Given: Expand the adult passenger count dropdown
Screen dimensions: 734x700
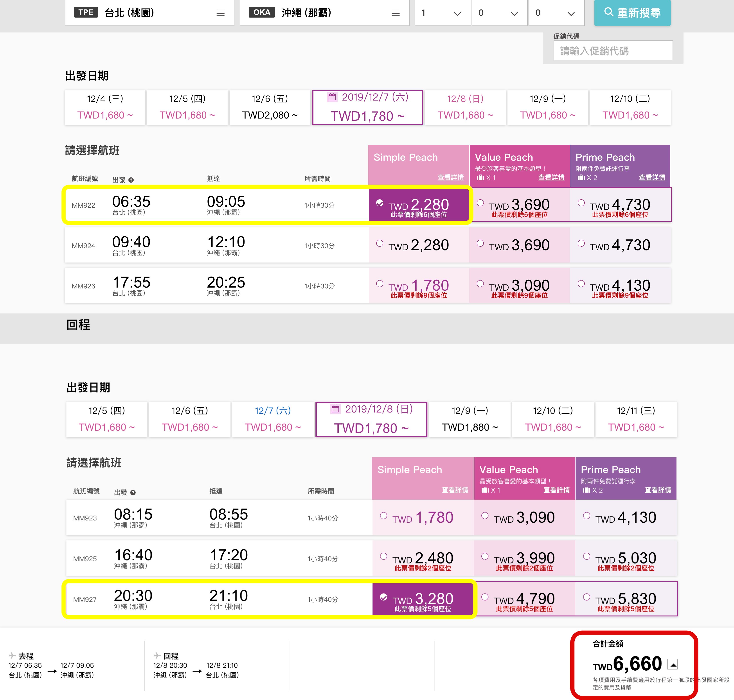Looking at the screenshot, I should 442,13.
